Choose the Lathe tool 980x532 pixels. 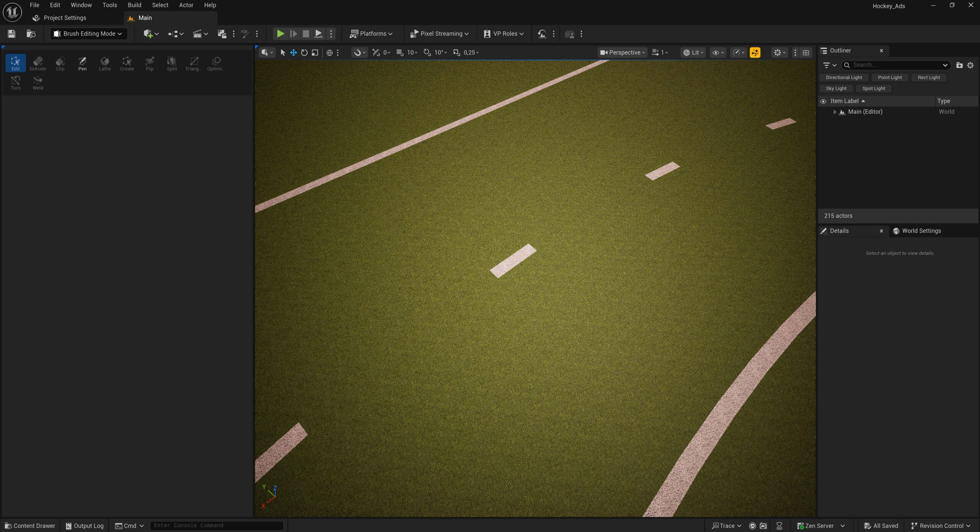point(105,63)
